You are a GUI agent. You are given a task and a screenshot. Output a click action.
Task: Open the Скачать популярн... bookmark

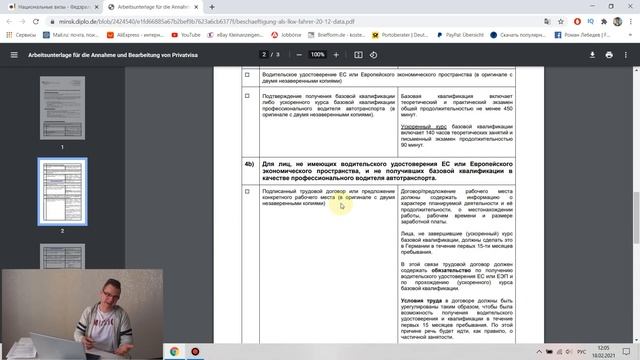[x=518, y=35]
